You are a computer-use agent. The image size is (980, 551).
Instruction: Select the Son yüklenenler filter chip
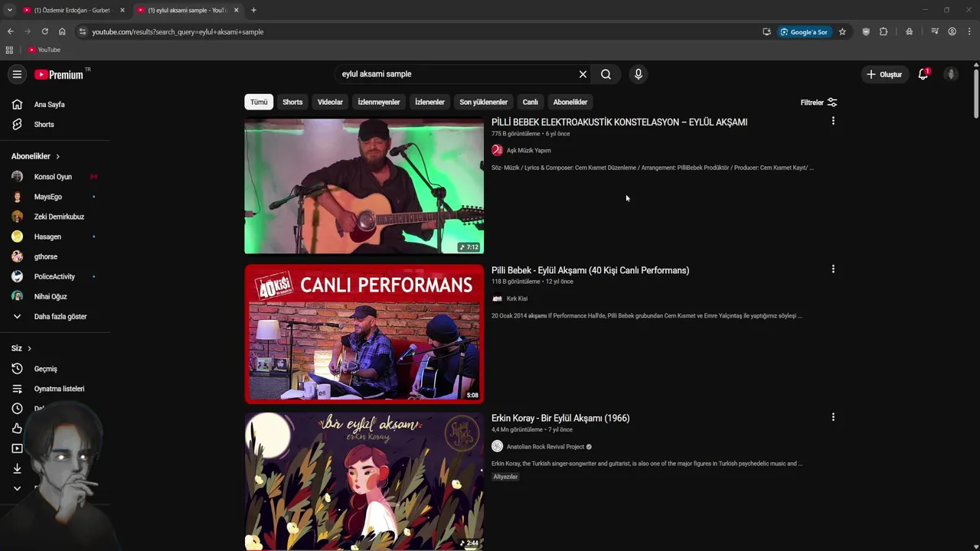point(483,102)
